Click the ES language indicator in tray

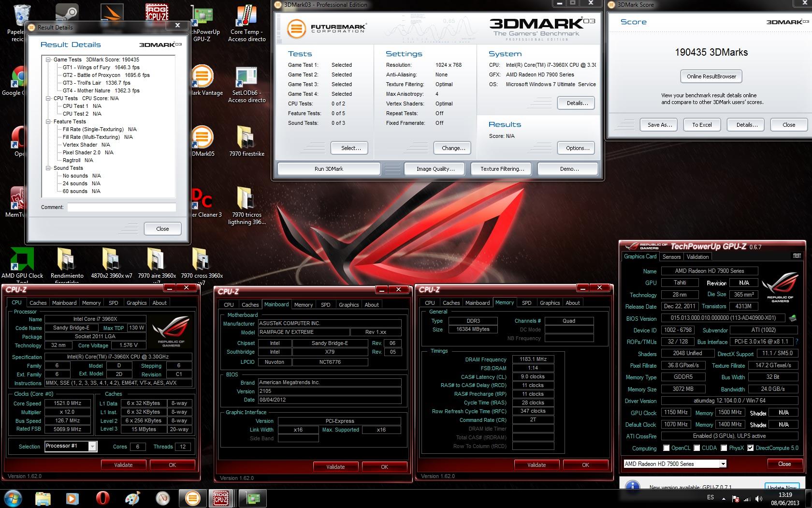coord(710,497)
